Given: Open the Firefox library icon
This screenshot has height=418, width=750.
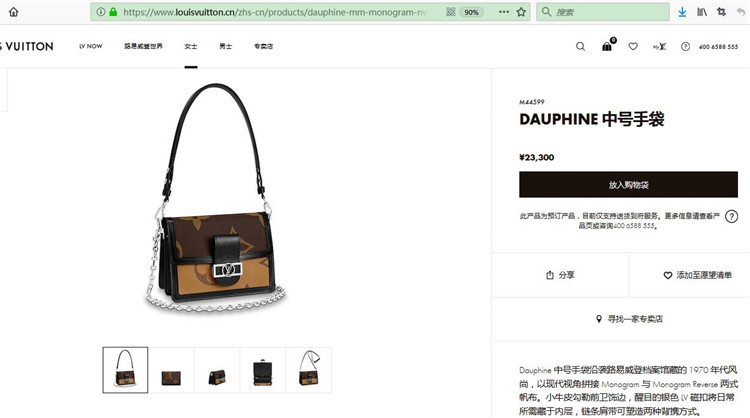Looking at the screenshot, I should [x=702, y=12].
